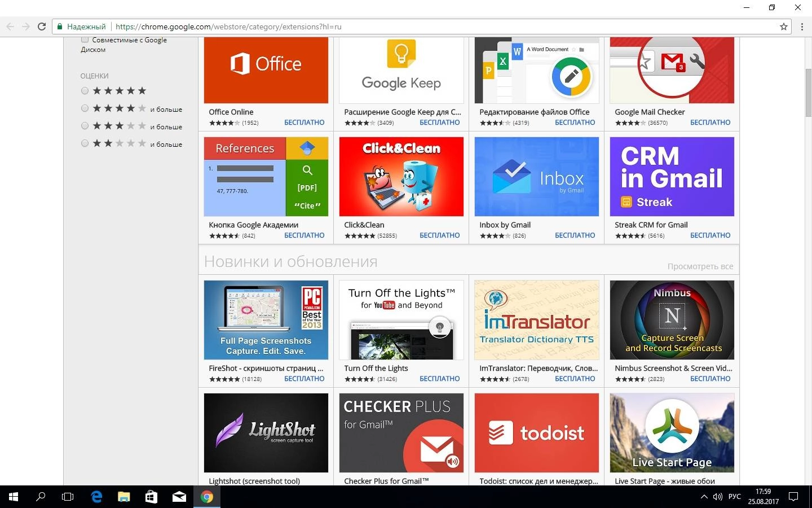Open Mail app from taskbar
The height and width of the screenshot is (508, 812).
(x=179, y=497)
